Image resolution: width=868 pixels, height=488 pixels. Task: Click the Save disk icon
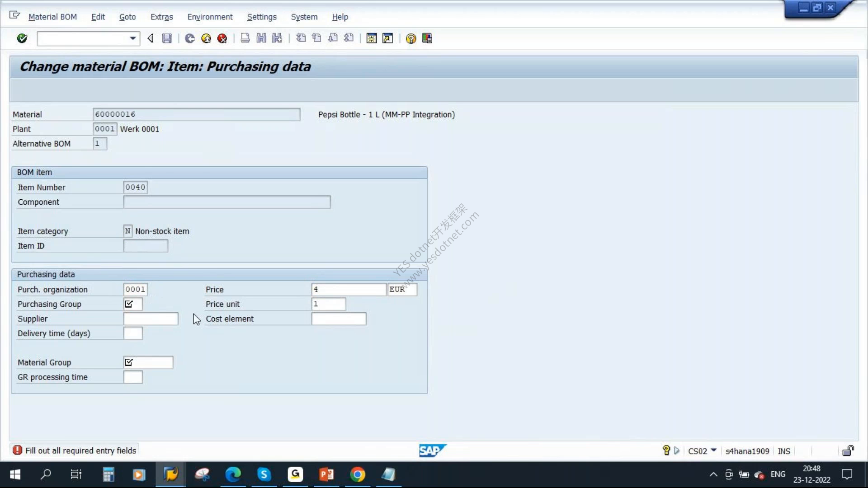(167, 38)
